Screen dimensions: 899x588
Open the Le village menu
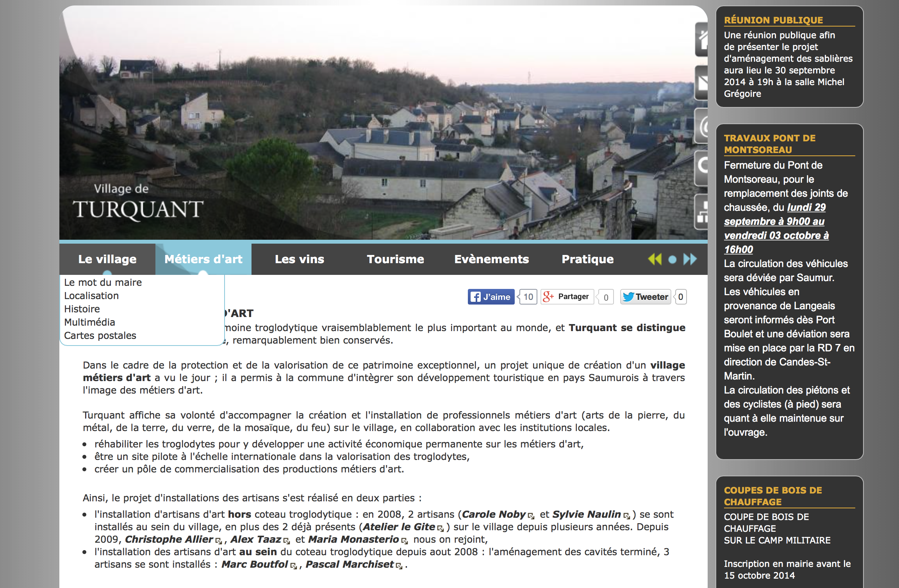107,259
